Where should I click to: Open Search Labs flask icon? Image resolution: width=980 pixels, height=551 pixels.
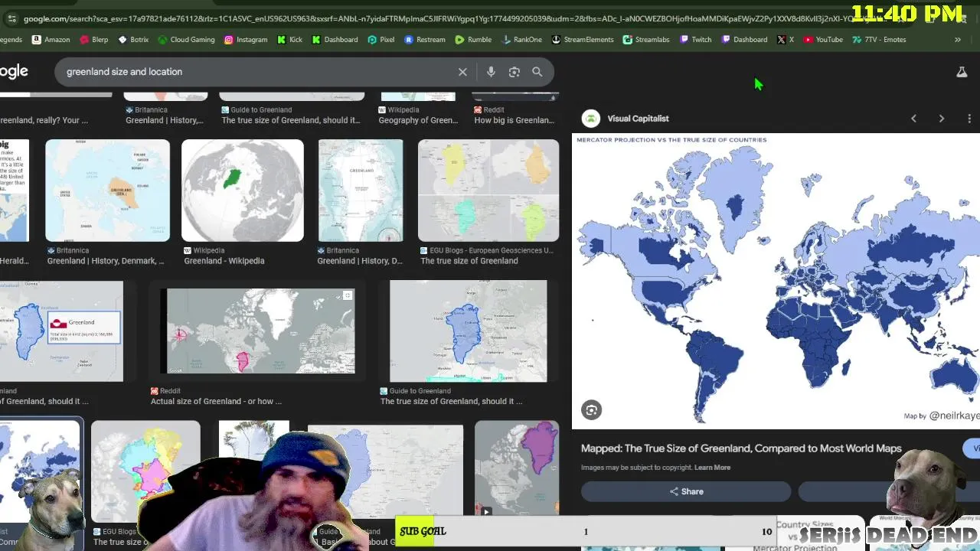pyautogui.click(x=962, y=72)
